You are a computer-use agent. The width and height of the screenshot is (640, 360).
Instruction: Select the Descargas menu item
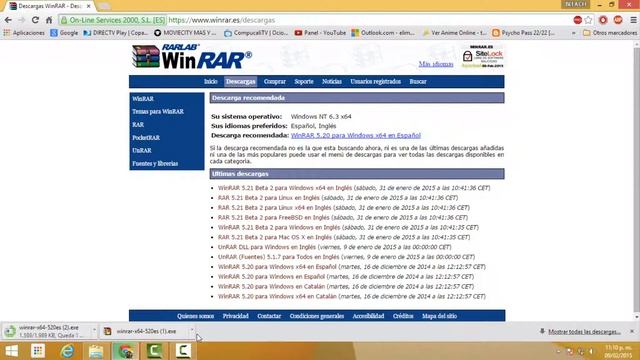click(240, 82)
